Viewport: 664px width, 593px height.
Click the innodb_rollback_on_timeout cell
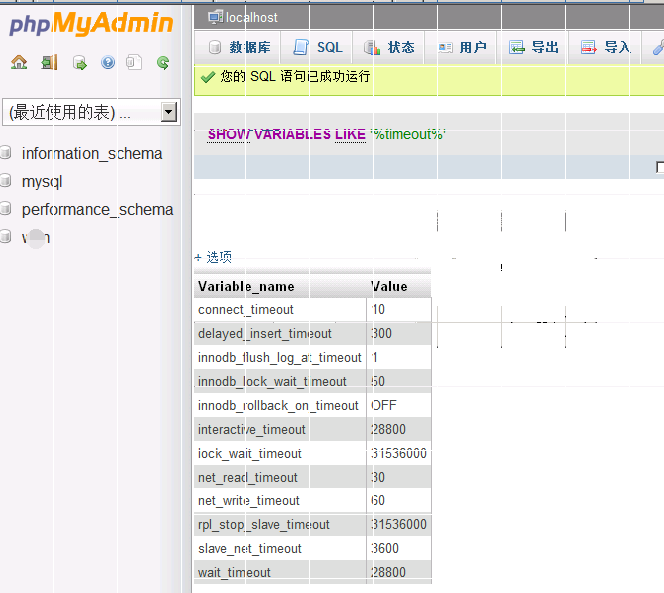click(x=278, y=406)
